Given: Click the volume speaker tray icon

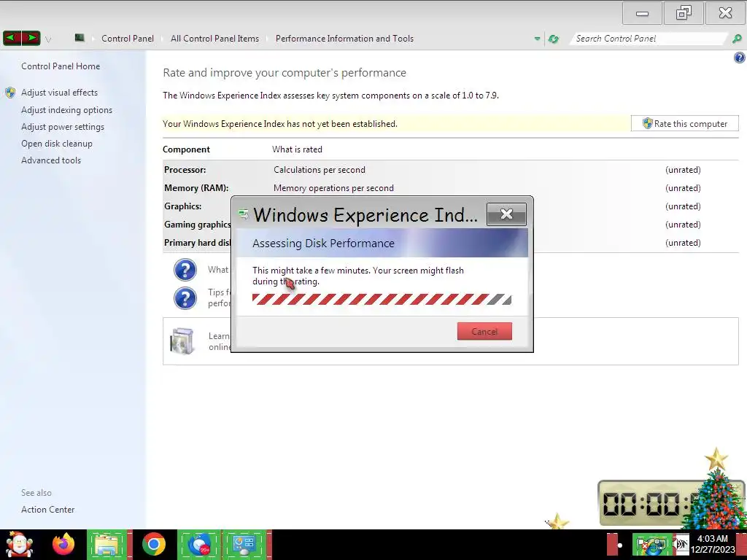Looking at the screenshot, I should coord(681,545).
